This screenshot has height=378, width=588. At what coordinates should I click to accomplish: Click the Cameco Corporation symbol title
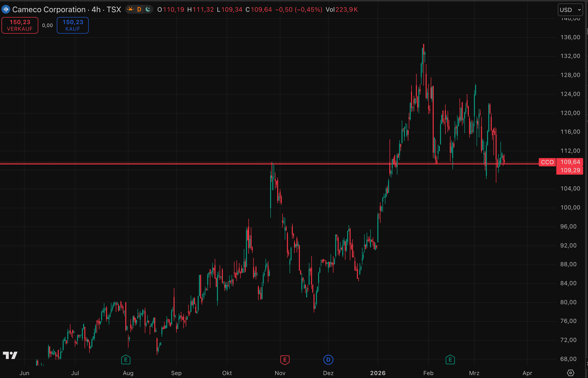[x=49, y=9]
